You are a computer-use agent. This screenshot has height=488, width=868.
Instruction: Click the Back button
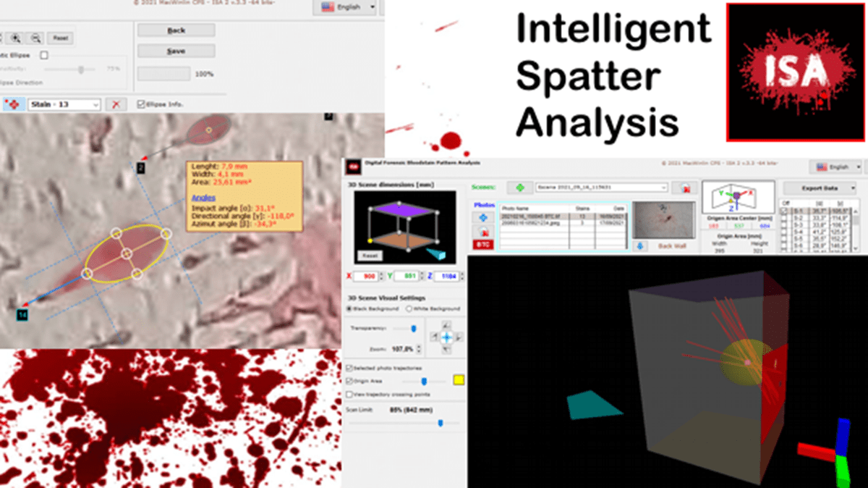tap(176, 30)
